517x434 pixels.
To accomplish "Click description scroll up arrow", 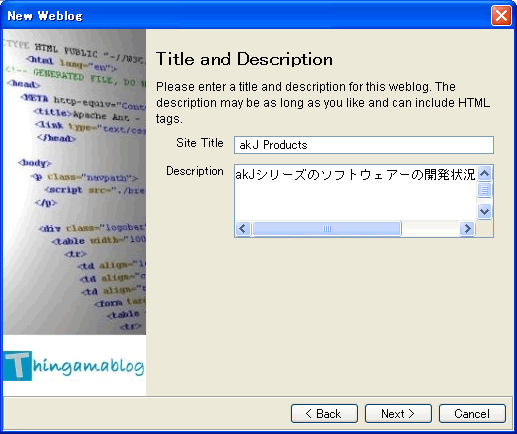I will click(484, 173).
